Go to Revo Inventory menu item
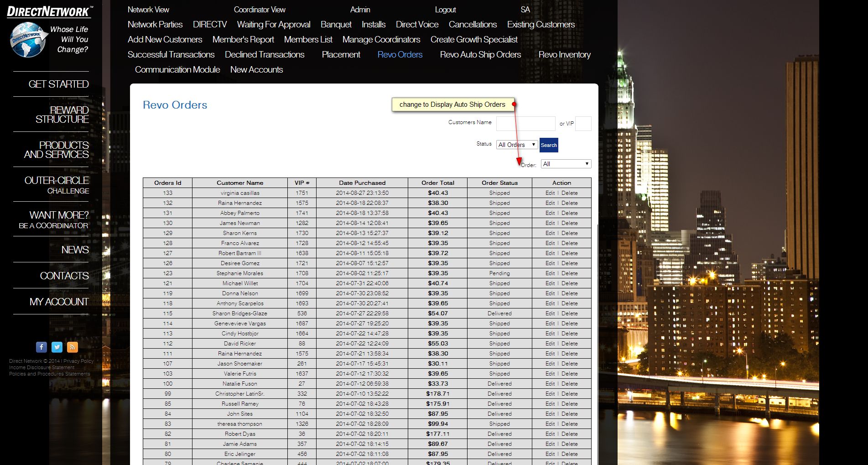This screenshot has width=868, height=465. [564, 55]
